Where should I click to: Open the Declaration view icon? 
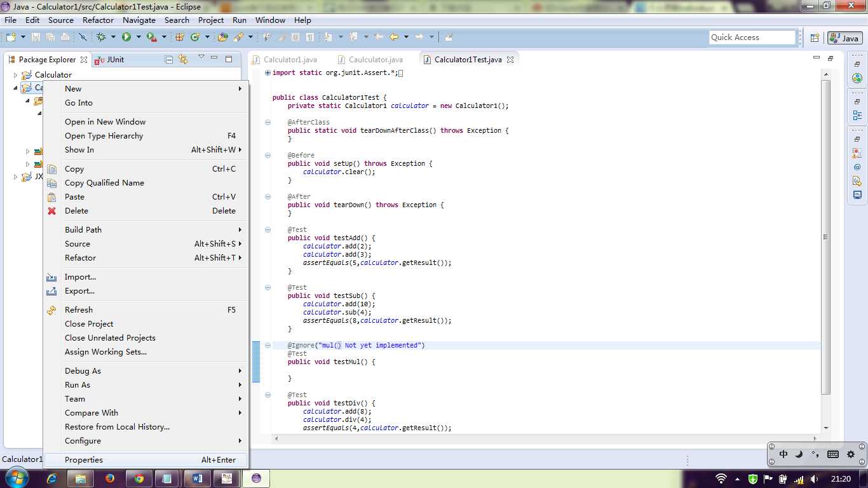click(857, 181)
